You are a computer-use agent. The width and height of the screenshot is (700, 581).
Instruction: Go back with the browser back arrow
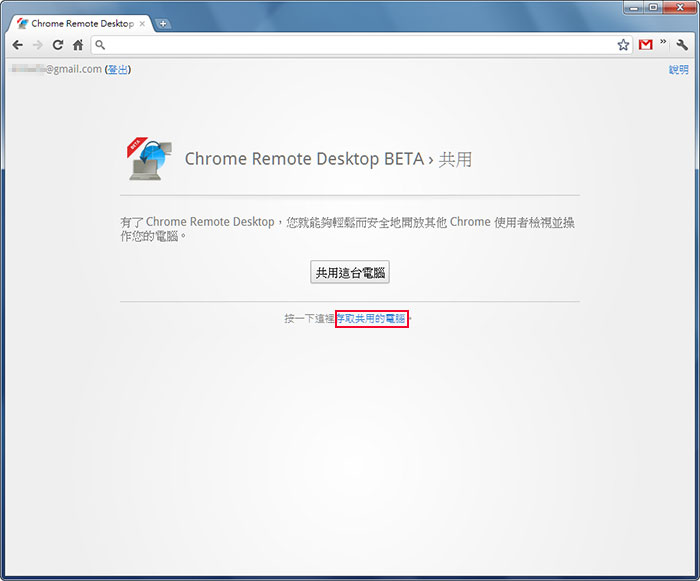click(x=18, y=45)
